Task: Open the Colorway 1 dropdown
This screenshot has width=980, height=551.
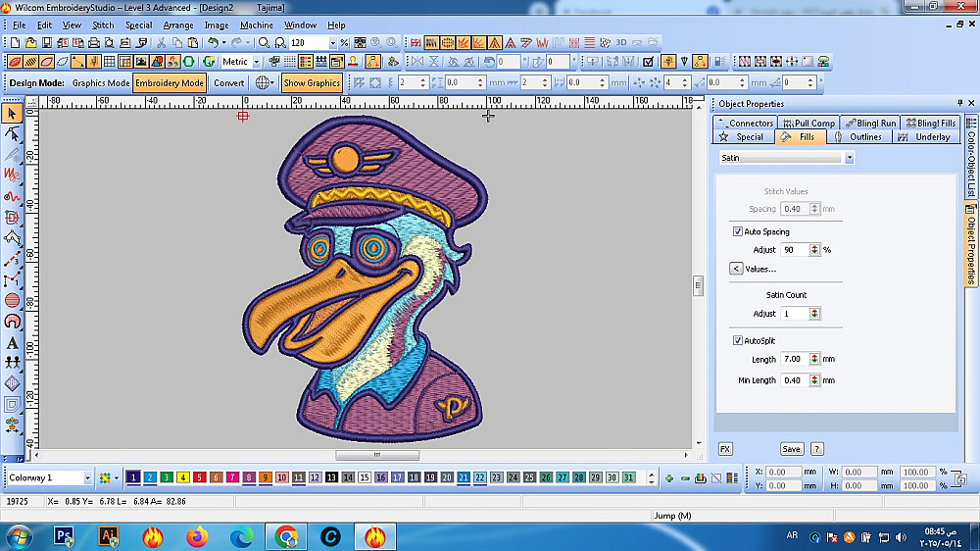Action: click(x=88, y=478)
